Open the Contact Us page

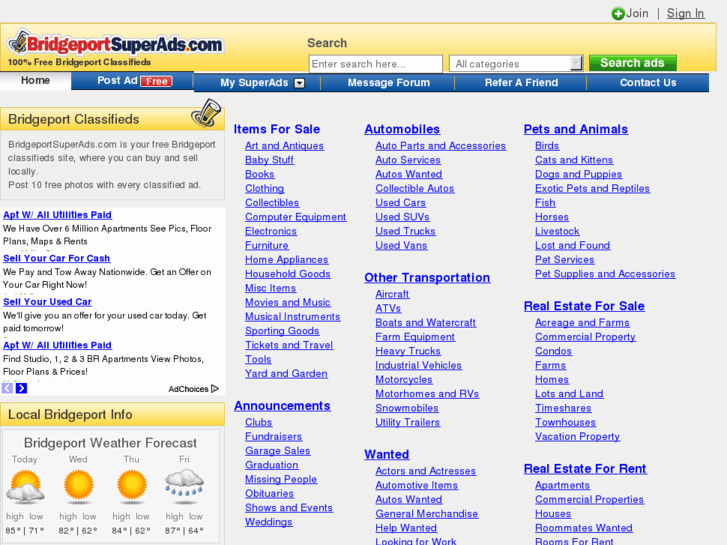[x=648, y=83]
